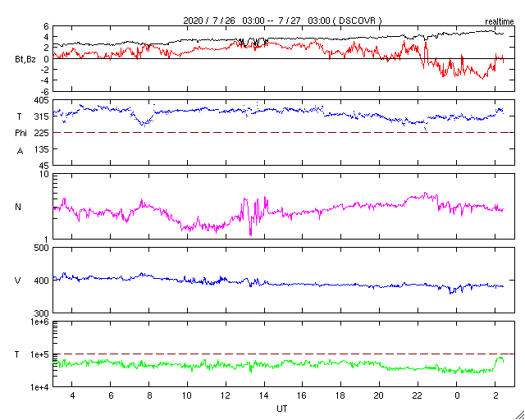Click the '10' tick value on the N panel y-axis

(x=44, y=174)
